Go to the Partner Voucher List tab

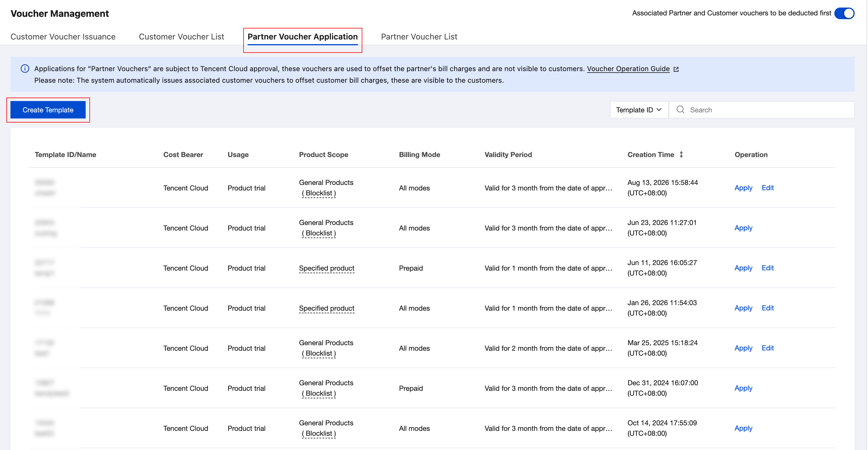419,36
